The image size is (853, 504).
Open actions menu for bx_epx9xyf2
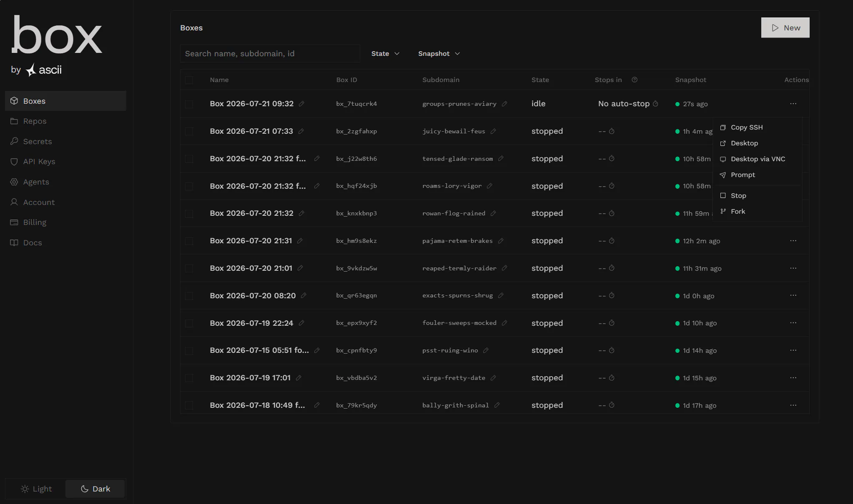point(793,323)
